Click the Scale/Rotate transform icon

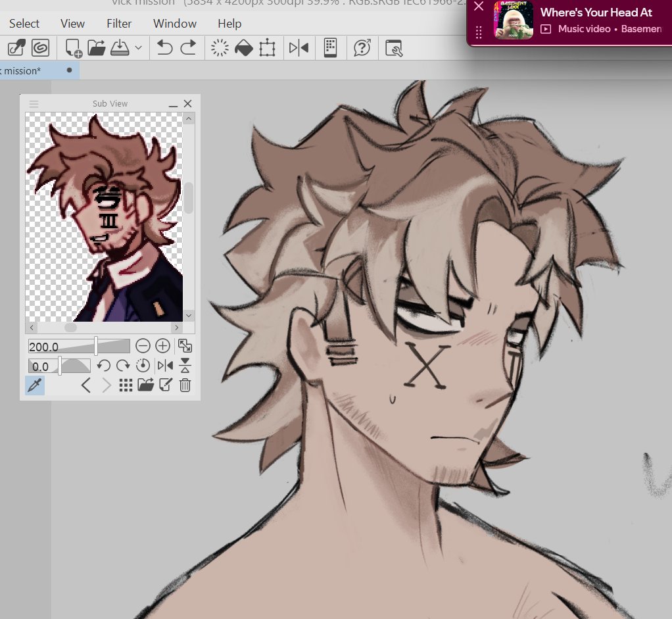[267, 47]
